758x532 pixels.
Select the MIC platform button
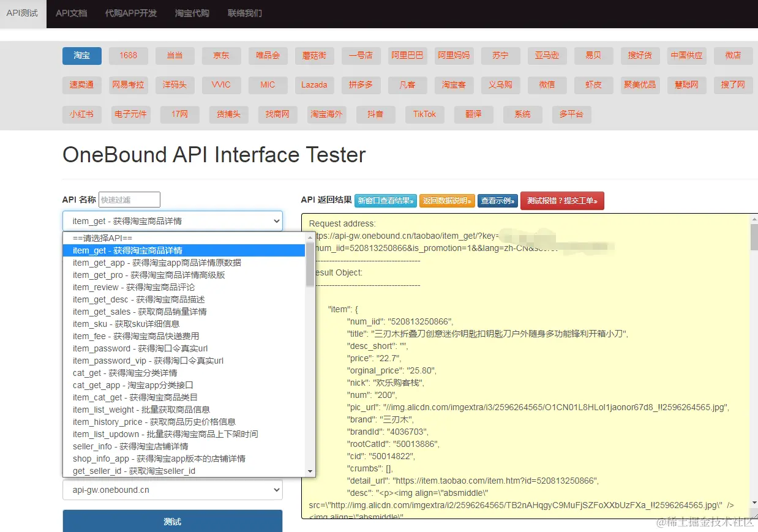(268, 85)
